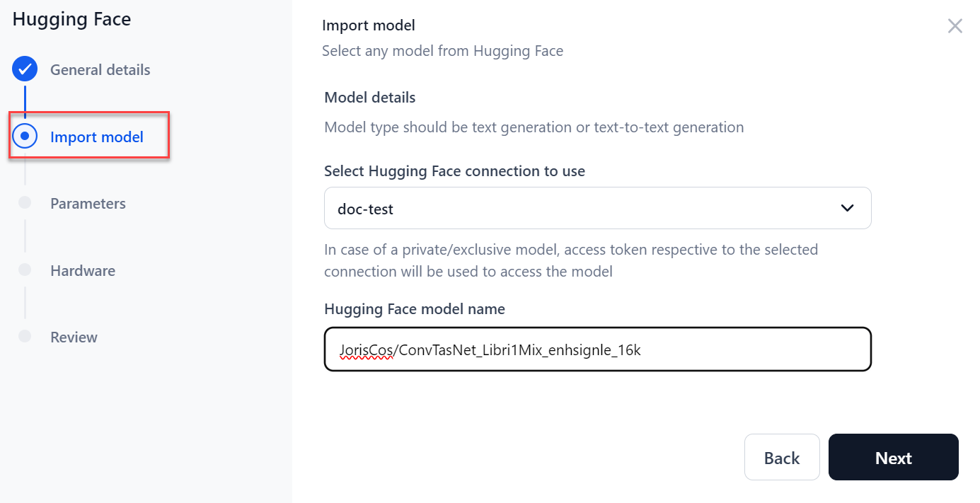The width and height of the screenshot is (980, 503).
Task: Click the active Import model step circle
Action: (x=25, y=136)
